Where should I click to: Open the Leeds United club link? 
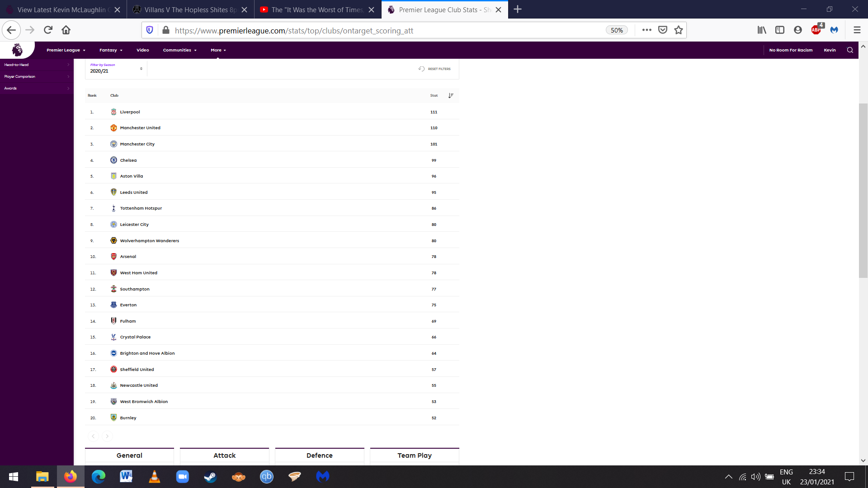tap(134, 192)
